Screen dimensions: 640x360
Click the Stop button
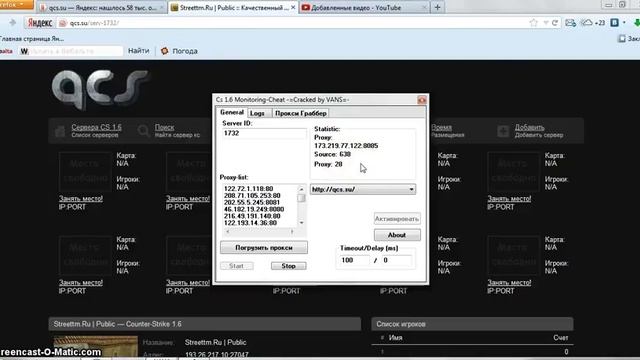point(289,266)
